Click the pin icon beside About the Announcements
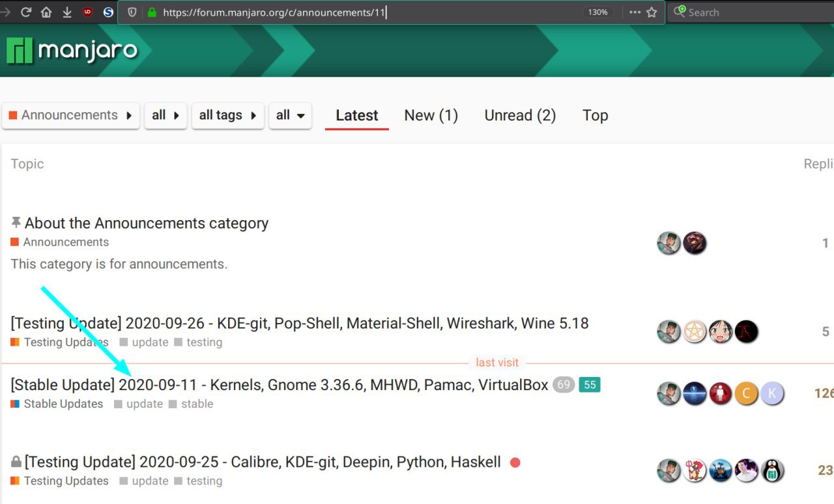The height and width of the screenshot is (504, 834). click(x=16, y=223)
